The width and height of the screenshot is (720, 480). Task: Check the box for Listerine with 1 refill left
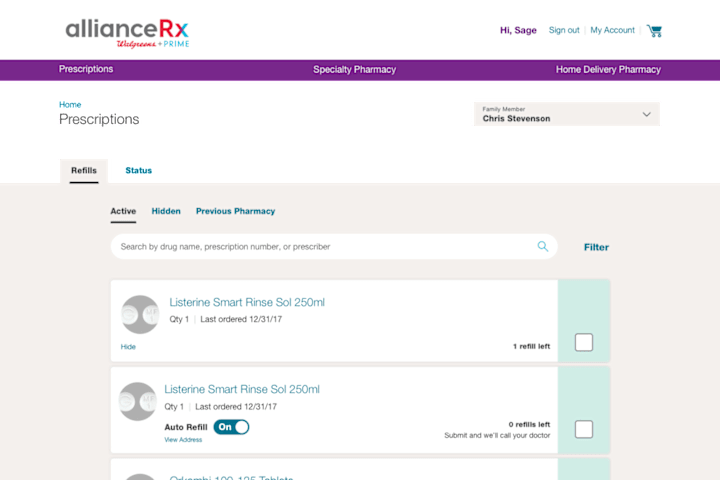tap(584, 342)
